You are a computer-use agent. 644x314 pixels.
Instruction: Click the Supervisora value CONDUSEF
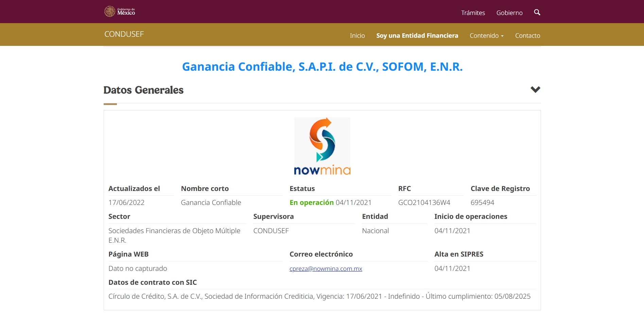click(x=271, y=231)
